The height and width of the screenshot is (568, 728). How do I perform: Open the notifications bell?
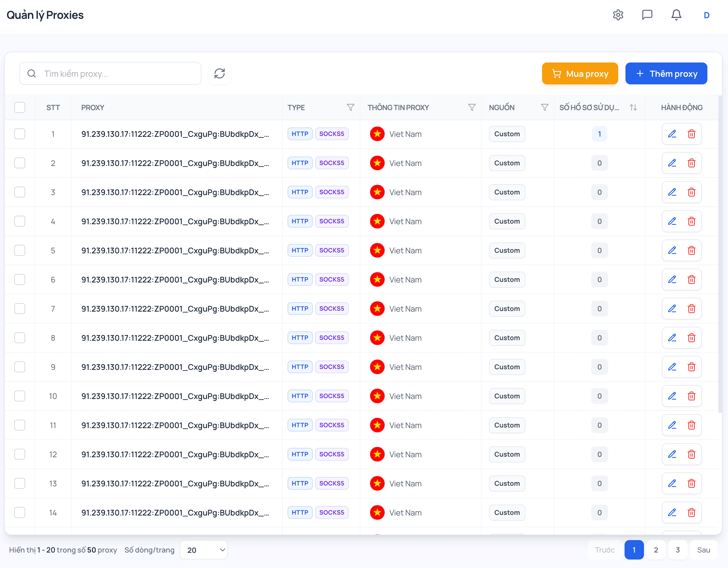676,15
